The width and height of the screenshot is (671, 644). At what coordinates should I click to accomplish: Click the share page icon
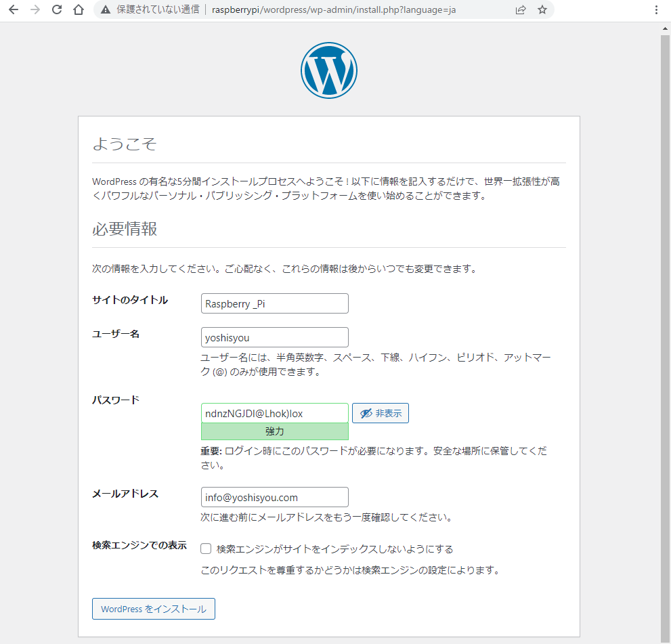pyautogui.click(x=521, y=10)
